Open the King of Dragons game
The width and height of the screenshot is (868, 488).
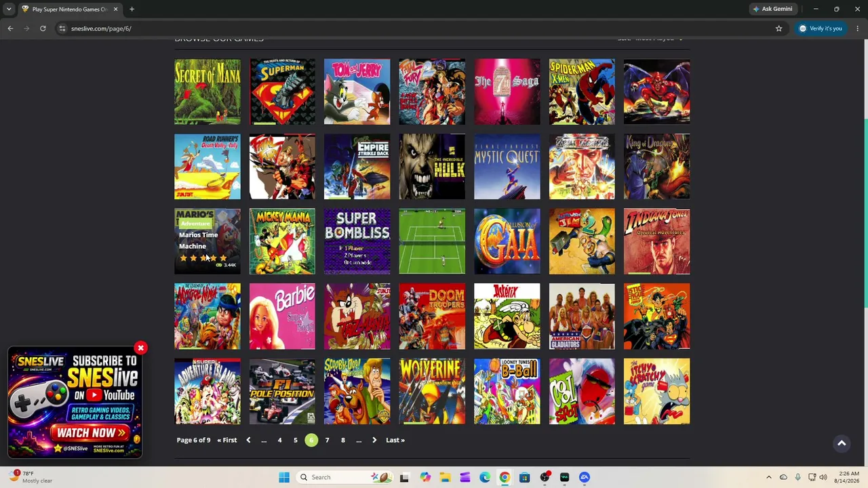(657, 167)
